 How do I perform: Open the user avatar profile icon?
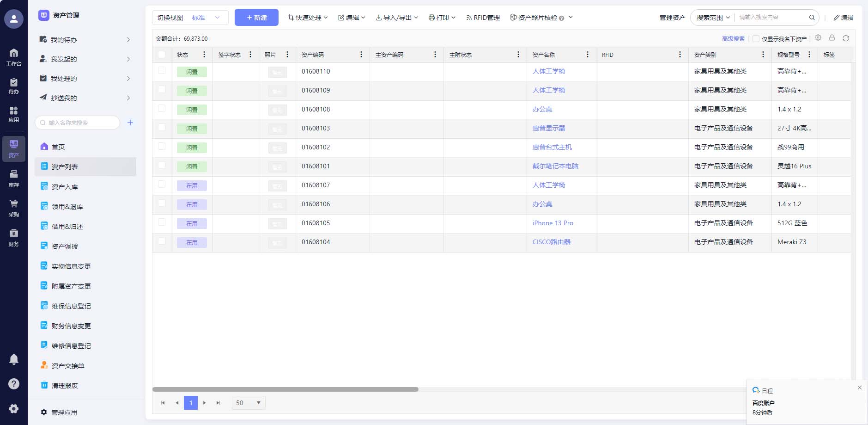pyautogui.click(x=14, y=19)
